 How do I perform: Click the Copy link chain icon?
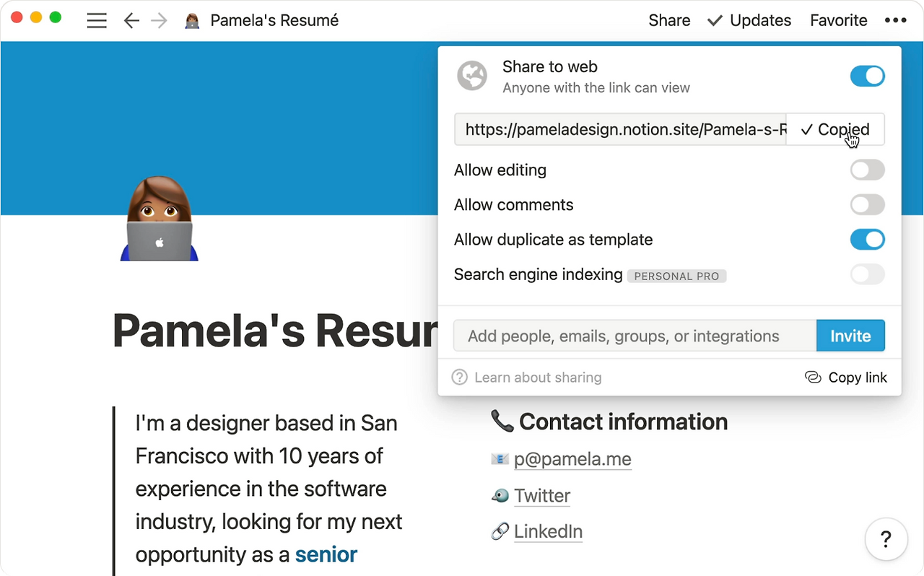(x=813, y=378)
